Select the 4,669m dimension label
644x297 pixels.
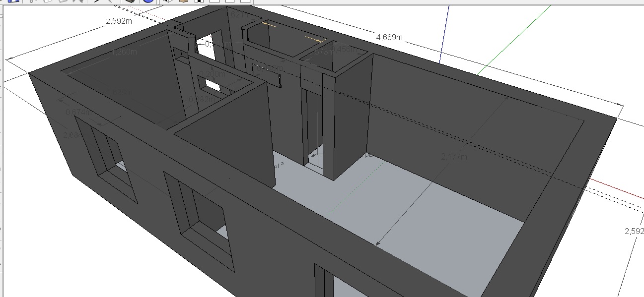tap(389, 37)
